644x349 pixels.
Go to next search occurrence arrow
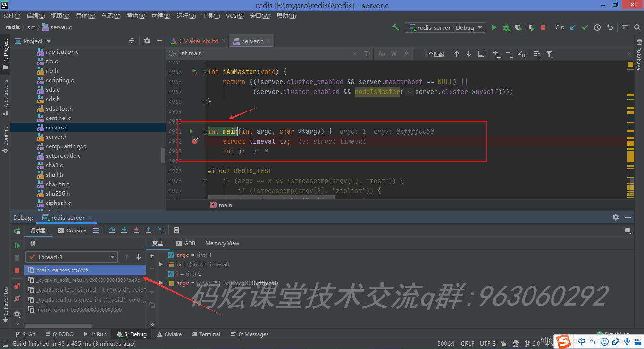[468, 54]
